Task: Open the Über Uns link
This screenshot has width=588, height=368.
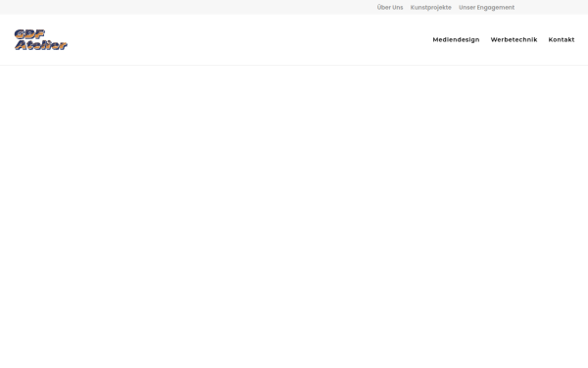Action: pyautogui.click(x=390, y=8)
